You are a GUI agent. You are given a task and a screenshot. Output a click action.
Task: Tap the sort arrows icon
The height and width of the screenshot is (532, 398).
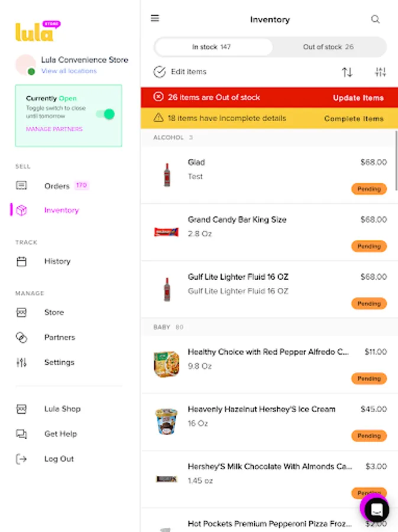pyautogui.click(x=347, y=72)
